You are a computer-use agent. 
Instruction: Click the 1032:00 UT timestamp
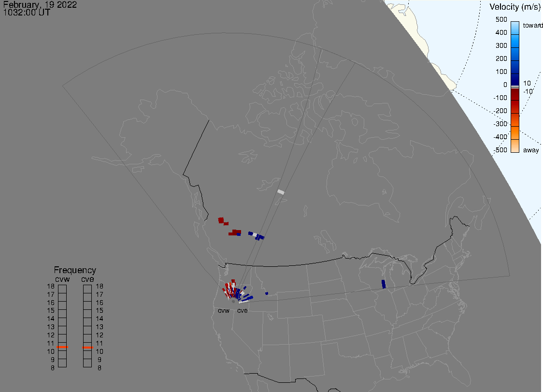[x=27, y=13]
